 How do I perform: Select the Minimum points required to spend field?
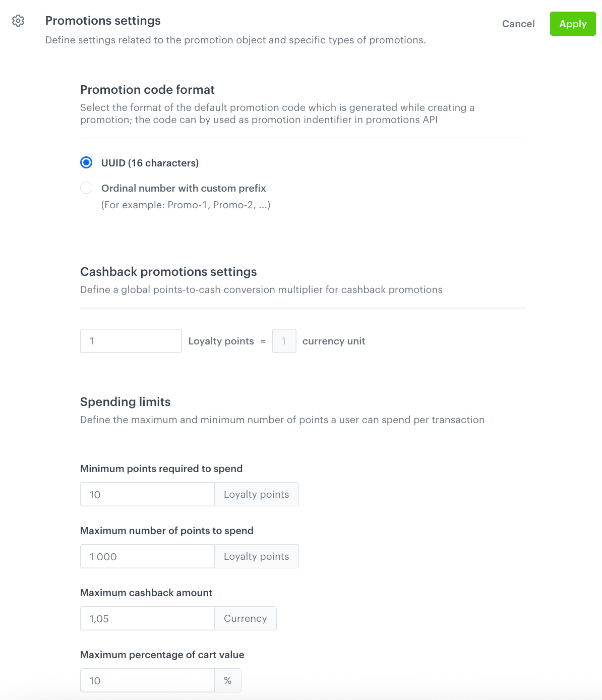tap(147, 494)
